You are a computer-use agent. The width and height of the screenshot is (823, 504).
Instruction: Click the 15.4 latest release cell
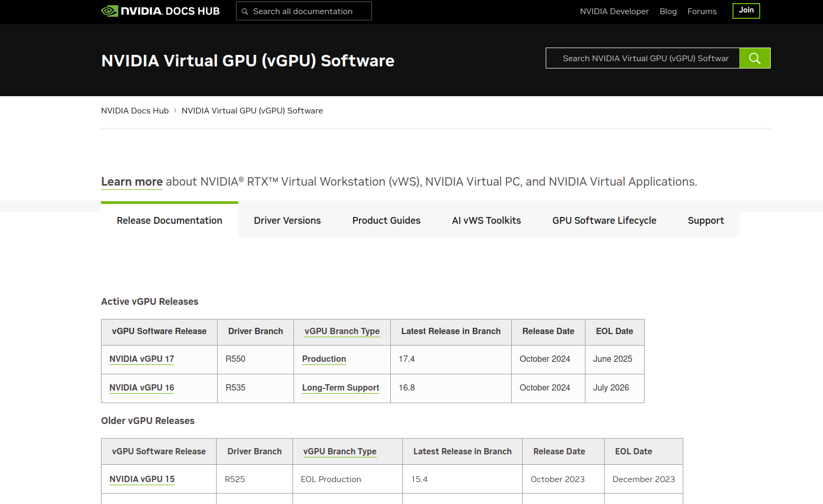(463, 479)
